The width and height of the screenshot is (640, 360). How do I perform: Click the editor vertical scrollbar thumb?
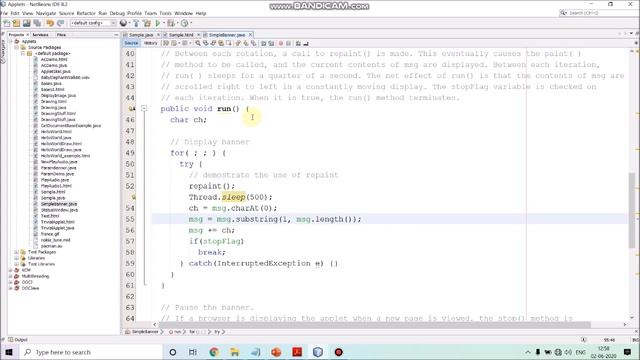[x=632, y=210]
